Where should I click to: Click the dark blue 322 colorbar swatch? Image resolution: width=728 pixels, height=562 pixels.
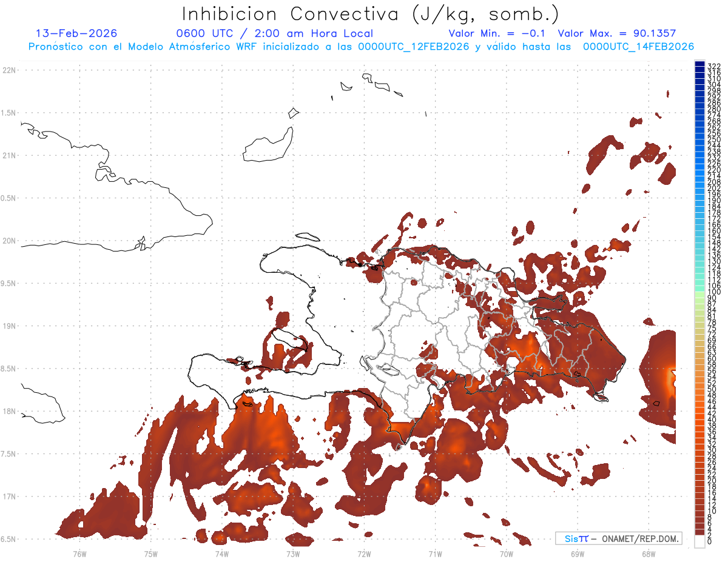699,64
